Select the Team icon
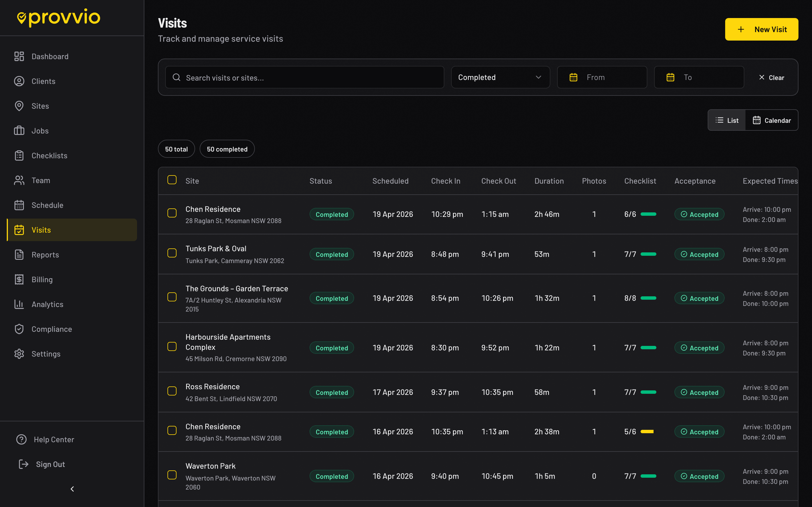This screenshot has width=812, height=507. click(19, 180)
